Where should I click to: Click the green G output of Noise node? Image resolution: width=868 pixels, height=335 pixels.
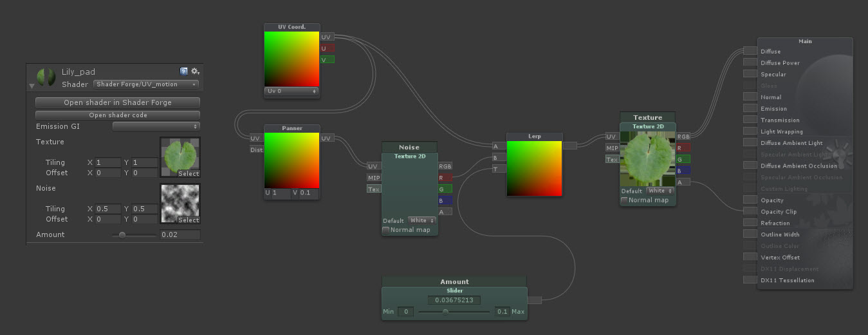[x=445, y=189]
